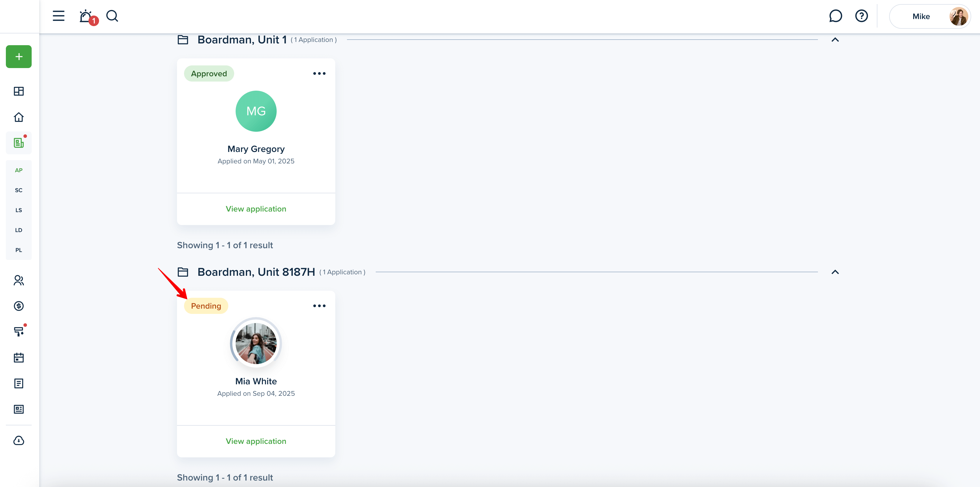Open the help question mark icon

861,16
